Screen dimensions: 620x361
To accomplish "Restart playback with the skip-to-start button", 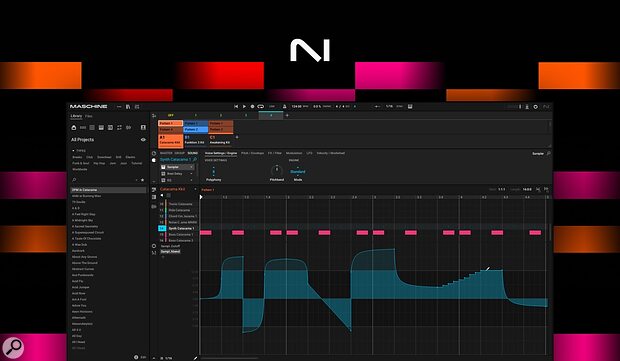I will (x=236, y=106).
